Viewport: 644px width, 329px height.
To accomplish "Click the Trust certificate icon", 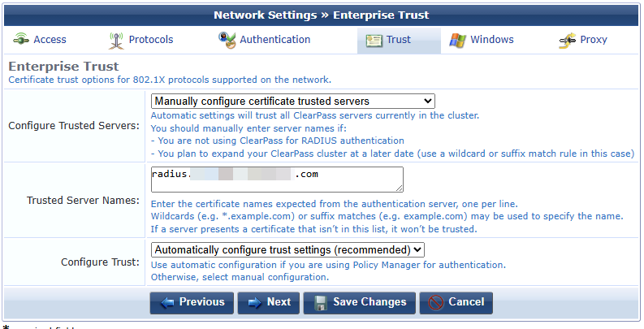I will tap(374, 40).
